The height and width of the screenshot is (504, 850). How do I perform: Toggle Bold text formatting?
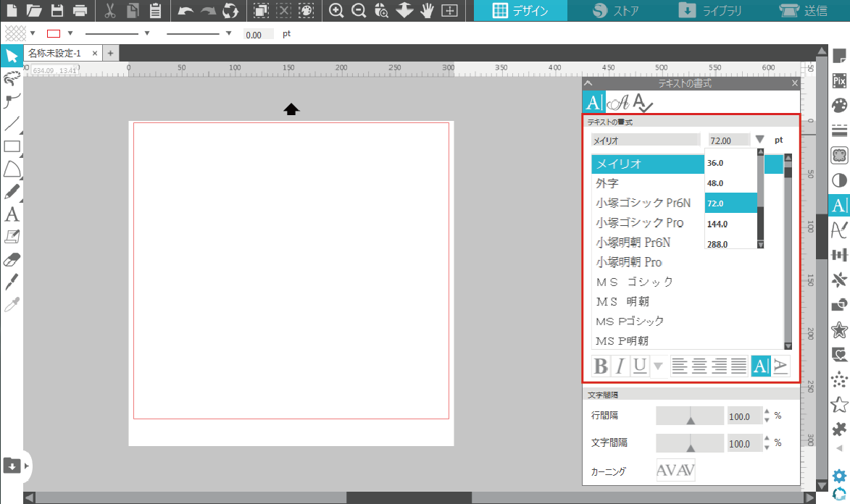601,366
